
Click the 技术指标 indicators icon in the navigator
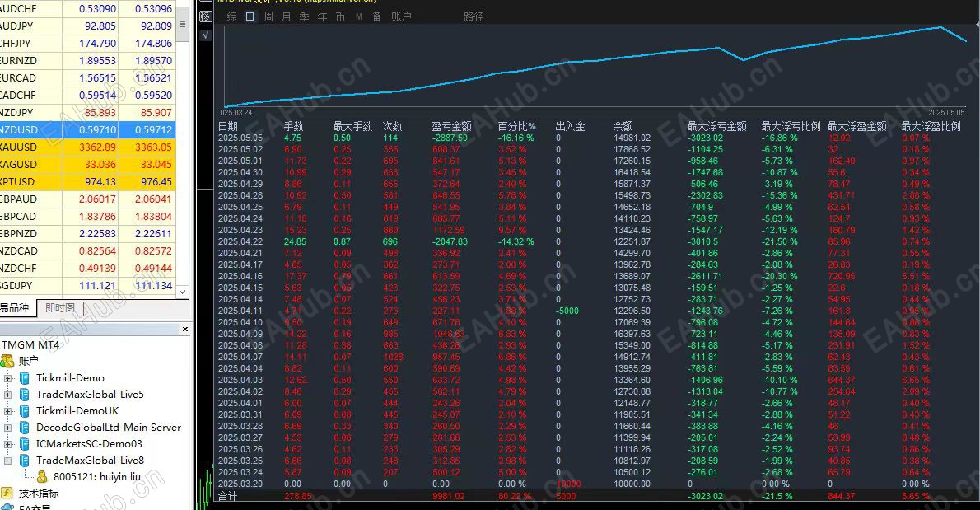pos(7,492)
